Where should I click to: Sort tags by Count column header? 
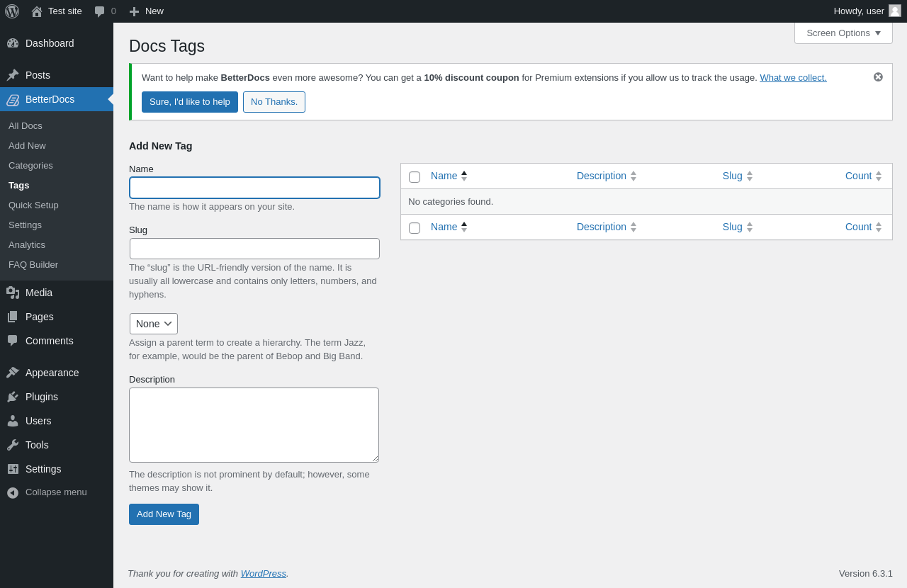[858, 176]
